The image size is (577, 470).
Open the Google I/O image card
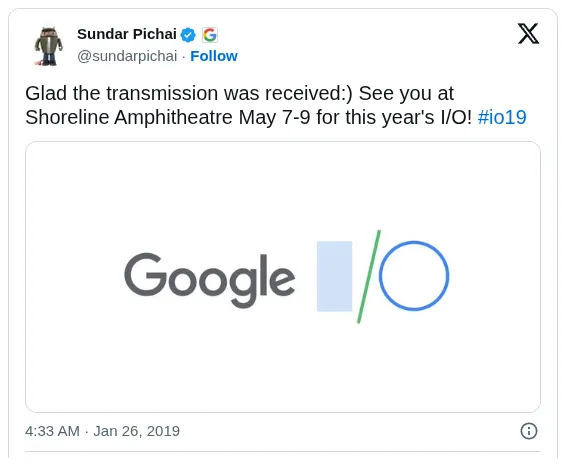(283, 277)
